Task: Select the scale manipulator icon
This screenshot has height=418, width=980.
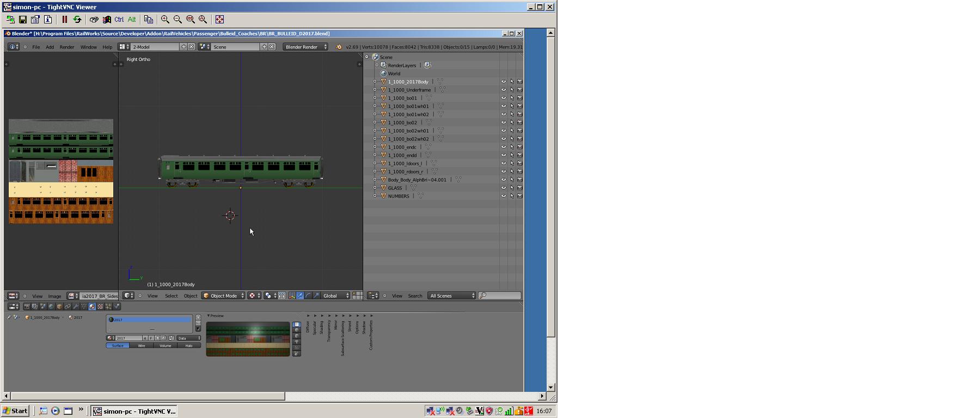Action: point(316,296)
